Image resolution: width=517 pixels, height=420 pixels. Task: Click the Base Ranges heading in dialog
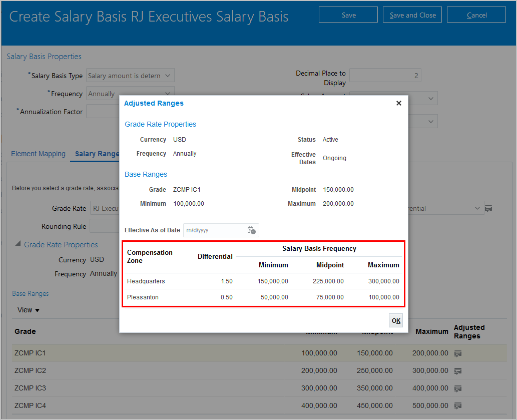pyautogui.click(x=146, y=174)
